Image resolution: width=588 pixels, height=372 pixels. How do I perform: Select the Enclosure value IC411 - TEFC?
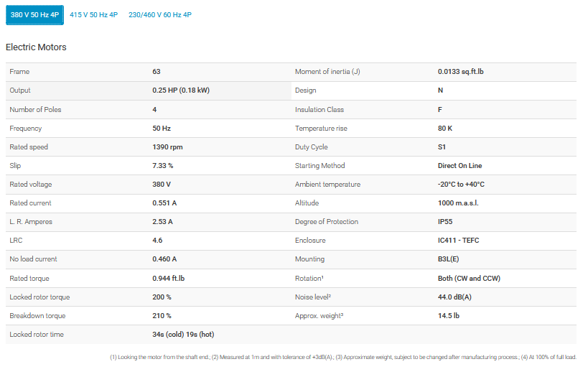pyautogui.click(x=458, y=241)
